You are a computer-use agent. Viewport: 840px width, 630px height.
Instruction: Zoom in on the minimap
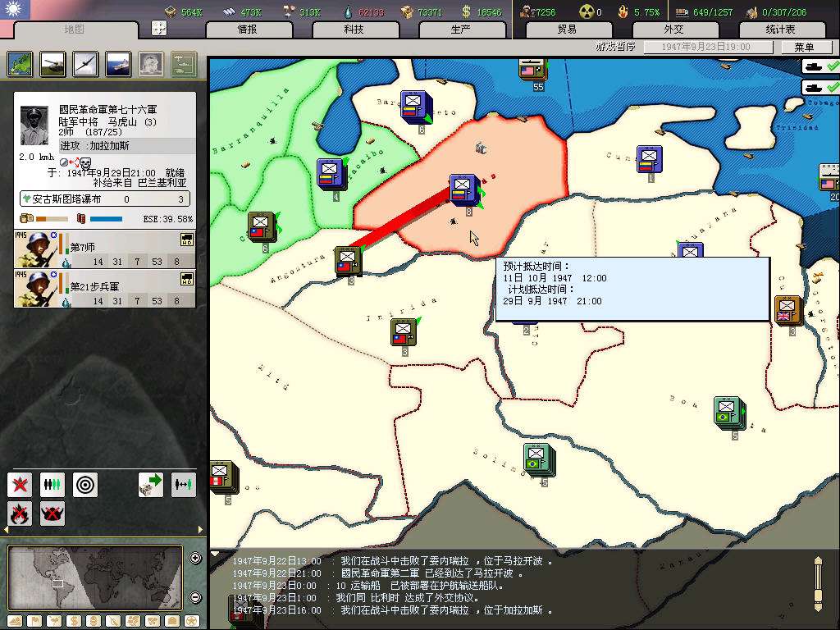pyautogui.click(x=195, y=559)
